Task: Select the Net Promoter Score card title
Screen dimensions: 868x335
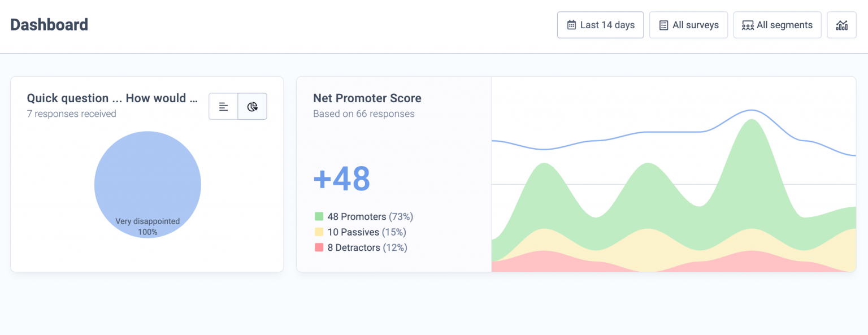Action: tap(367, 98)
